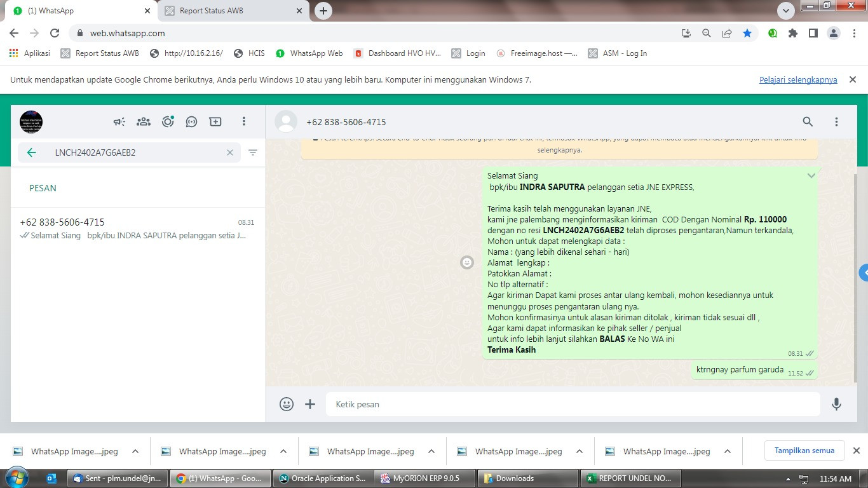This screenshot has width=868, height=488.
Task: Close the Report Status AWB tab
Action: click(x=299, y=11)
